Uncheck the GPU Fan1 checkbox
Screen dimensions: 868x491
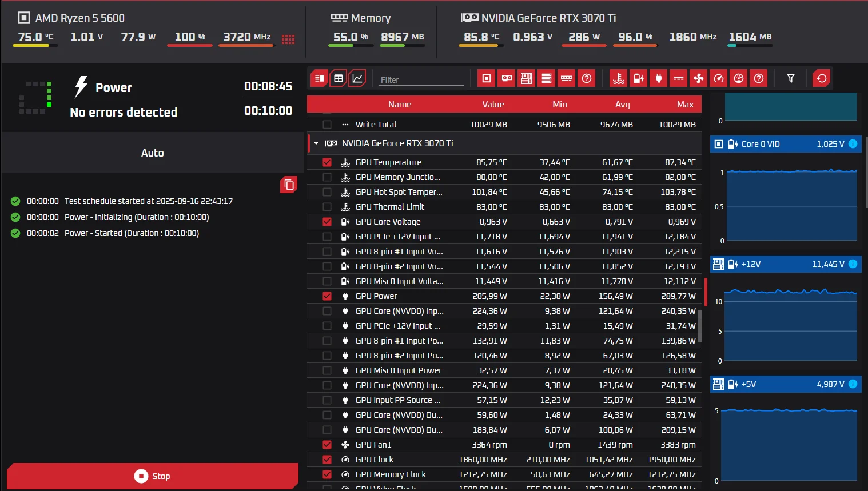point(327,445)
